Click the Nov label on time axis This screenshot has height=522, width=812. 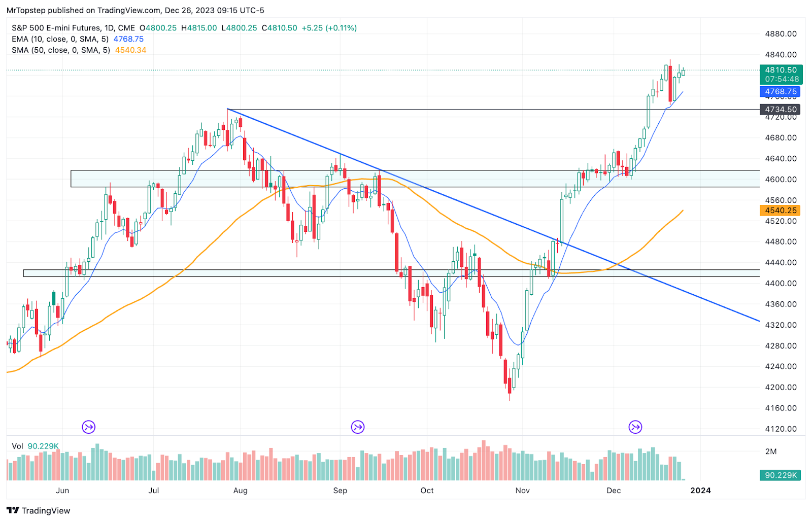point(522,491)
